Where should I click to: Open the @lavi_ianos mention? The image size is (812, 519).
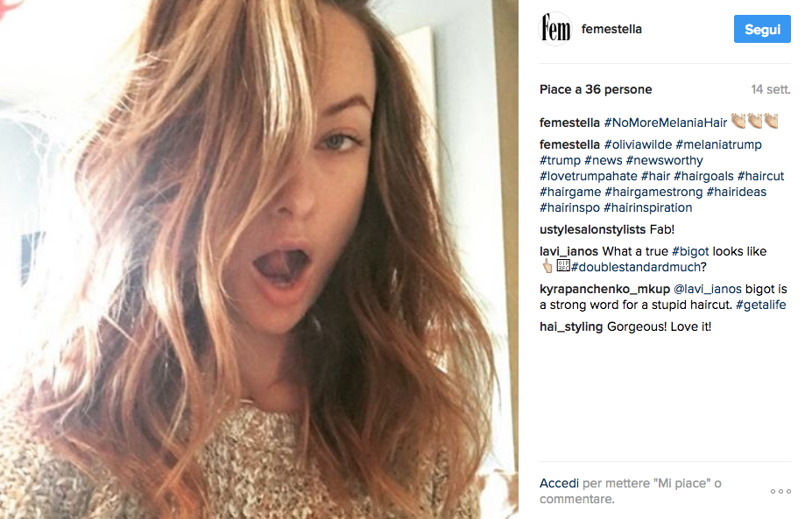point(708,289)
